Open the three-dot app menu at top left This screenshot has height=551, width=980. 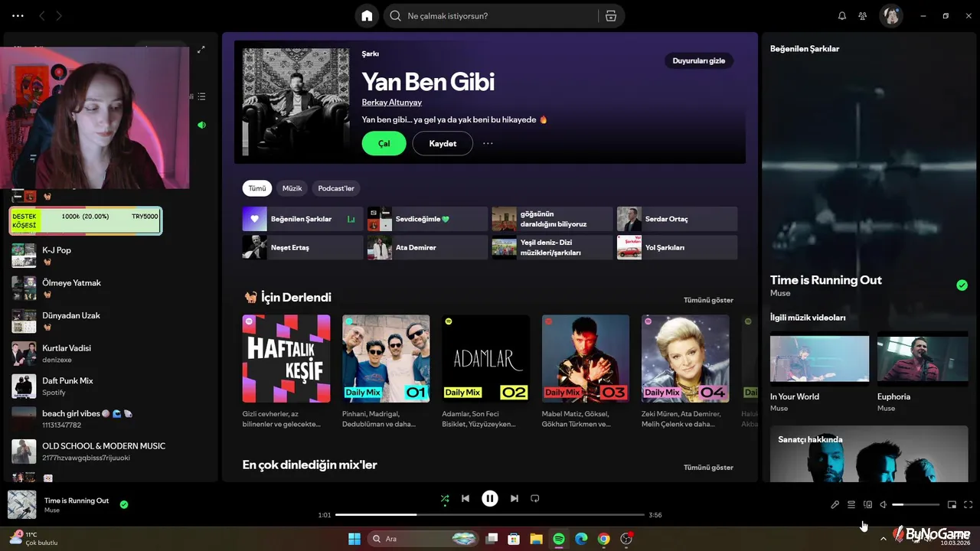[x=18, y=16]
